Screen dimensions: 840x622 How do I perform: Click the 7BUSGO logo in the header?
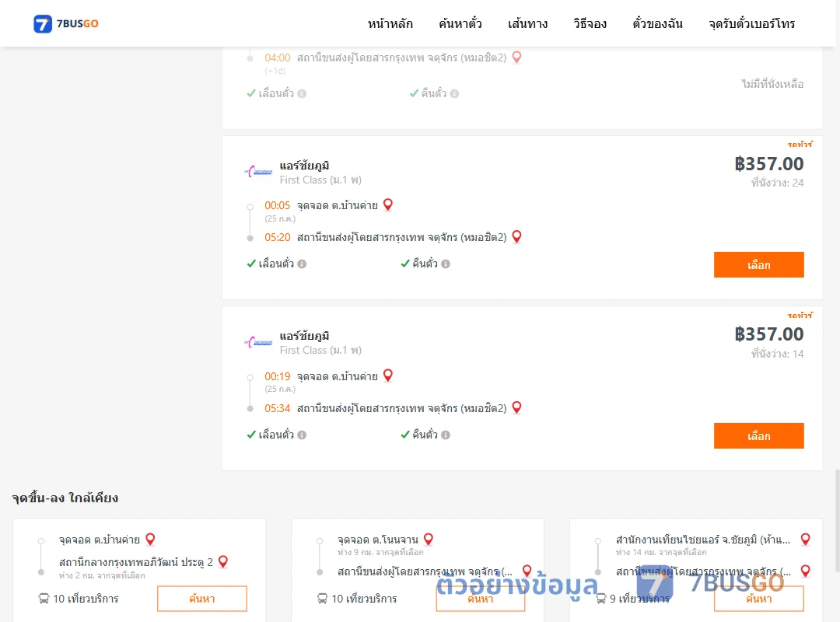tap(66, 23)
